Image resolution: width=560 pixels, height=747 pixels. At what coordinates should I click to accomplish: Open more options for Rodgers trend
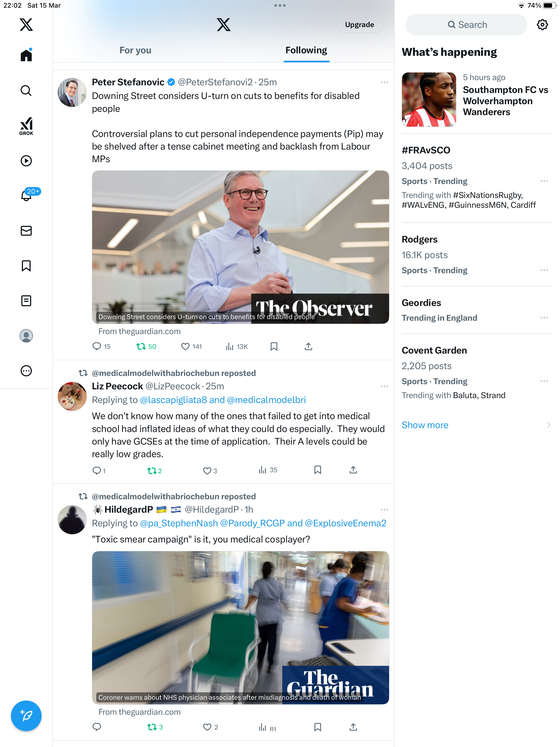click(x=544, y=270)
